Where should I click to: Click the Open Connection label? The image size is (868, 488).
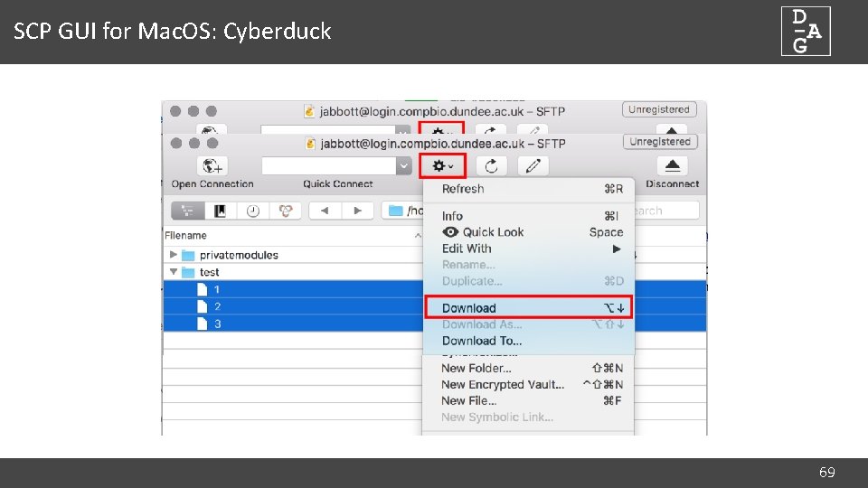pos(212,184)
